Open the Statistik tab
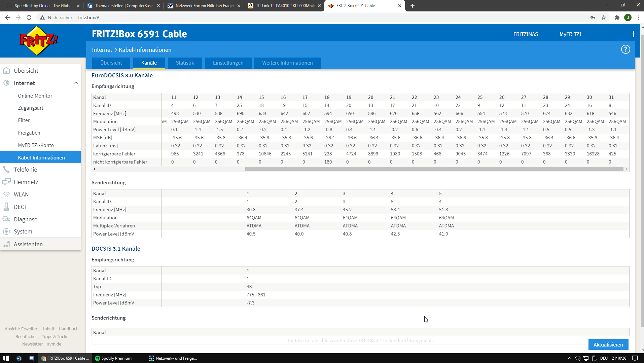Image resolution: width=644 pixels, height=363 pixels. pyautogui.click(x=185, y=63)
